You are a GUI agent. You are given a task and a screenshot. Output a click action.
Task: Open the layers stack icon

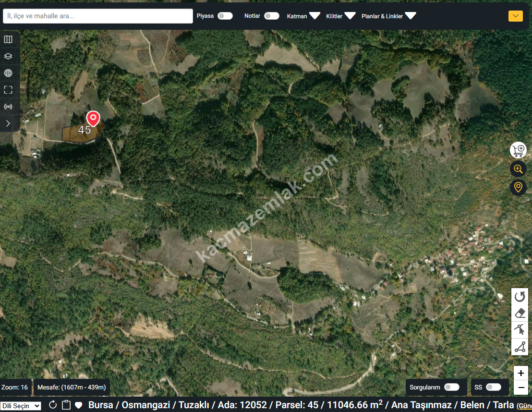(8, 56)
